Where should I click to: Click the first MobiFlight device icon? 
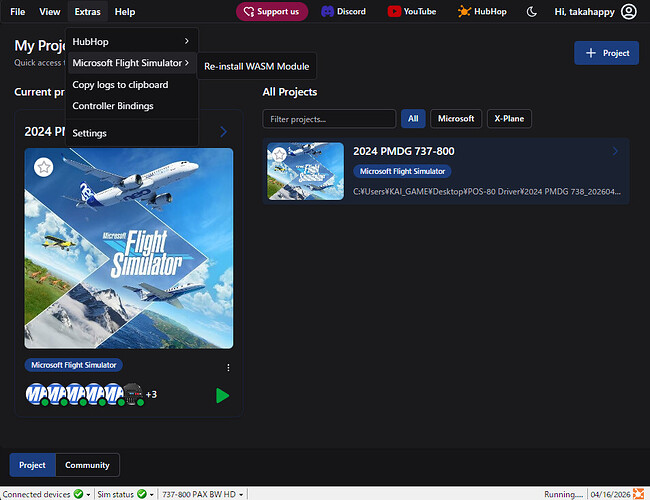36,394
